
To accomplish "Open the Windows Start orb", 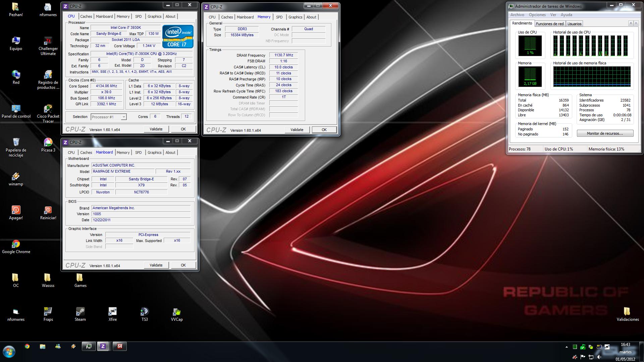I will (9, 352).
